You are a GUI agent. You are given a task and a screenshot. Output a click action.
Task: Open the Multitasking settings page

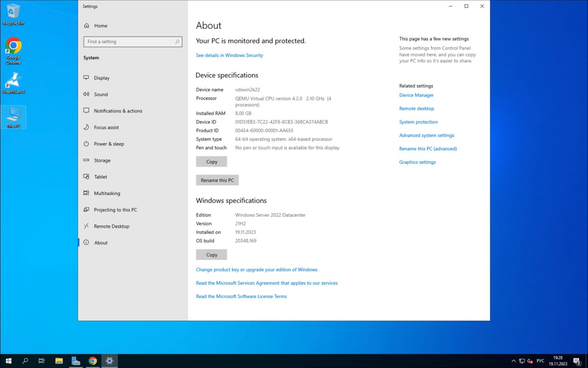click(x=133, y=193)
